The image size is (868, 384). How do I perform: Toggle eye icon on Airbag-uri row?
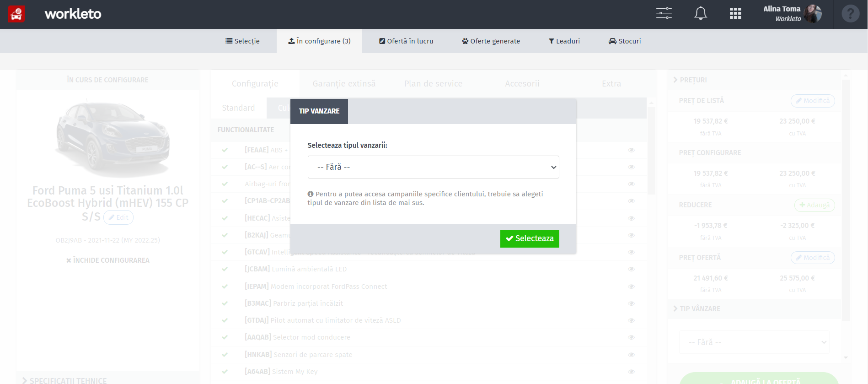pyautogui.click(x=631, y=184)
